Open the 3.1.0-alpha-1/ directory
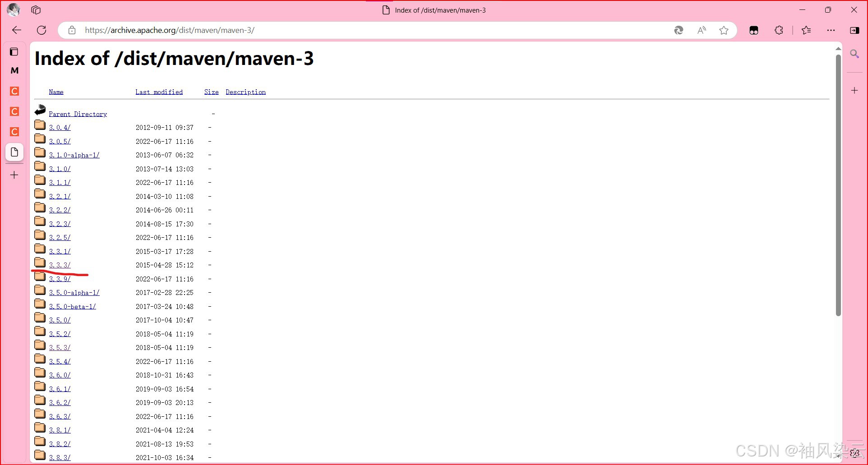Viewport: 868px width, 465px height. pyautogui.click(x=74, y=155)
